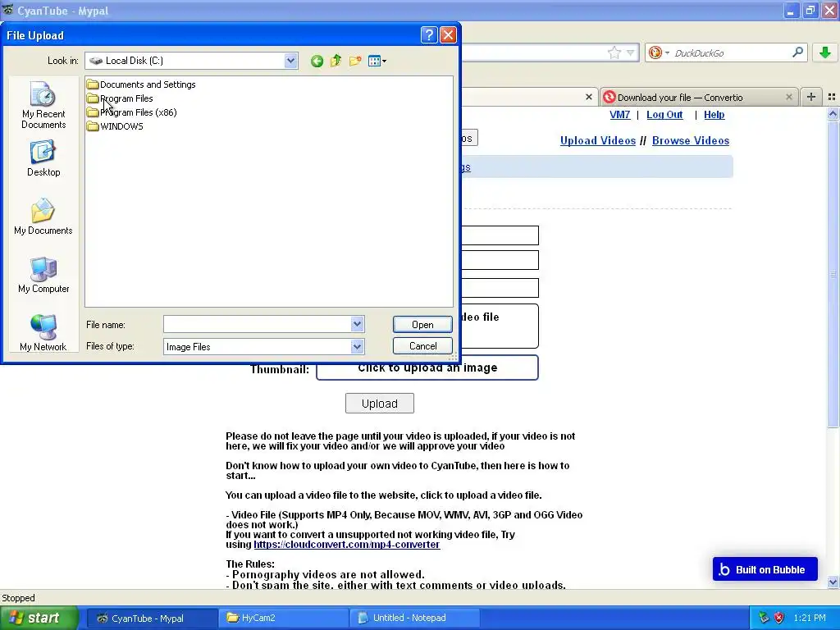The height and width of the screenshot is (630, 840).
Task: Click the DuckDuckGo search field
Action: pyautogui.click(x=731, y=52)
